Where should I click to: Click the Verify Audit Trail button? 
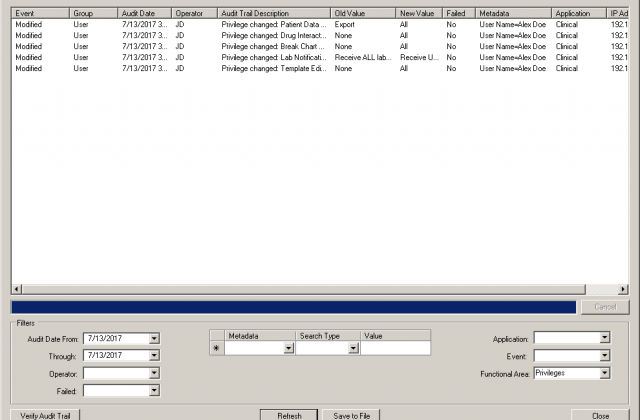[x=45, y=415]
